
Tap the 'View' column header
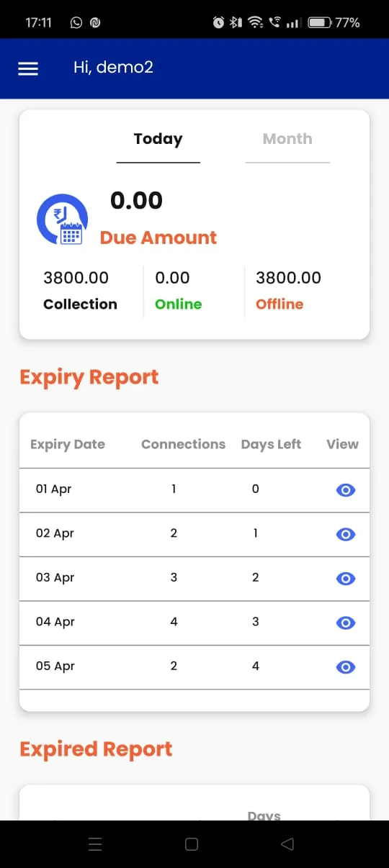pos(342,444)
